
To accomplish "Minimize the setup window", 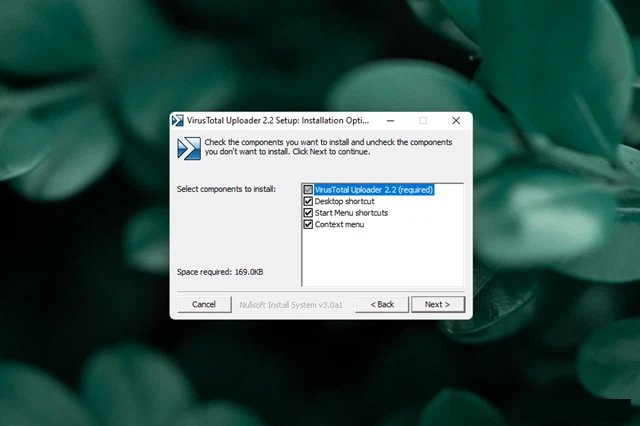I will 391,121.
